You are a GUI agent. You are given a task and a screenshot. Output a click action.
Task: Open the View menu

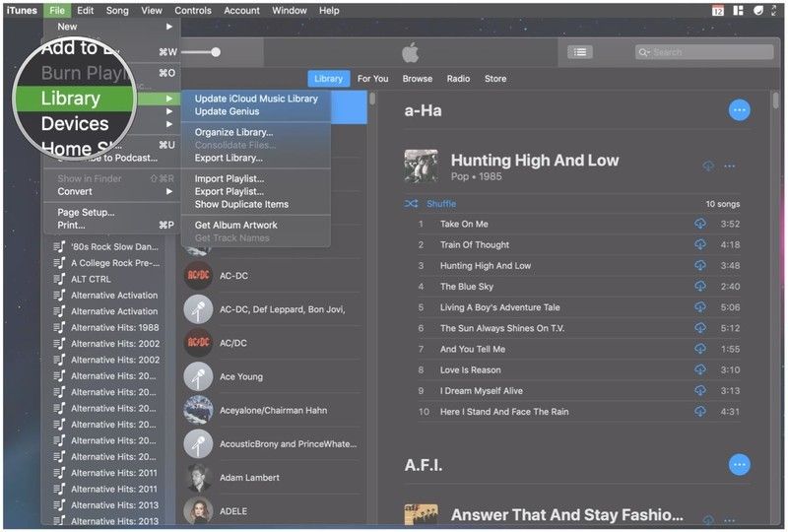click(152, 10)
